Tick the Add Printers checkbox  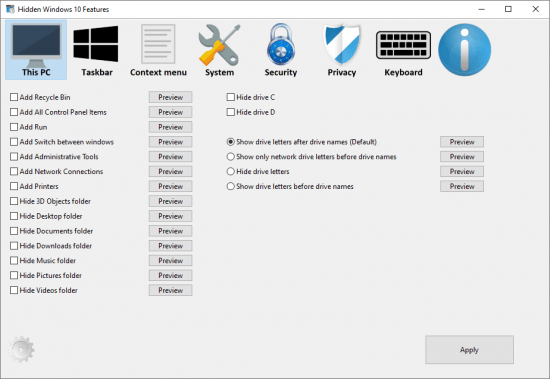14,186
